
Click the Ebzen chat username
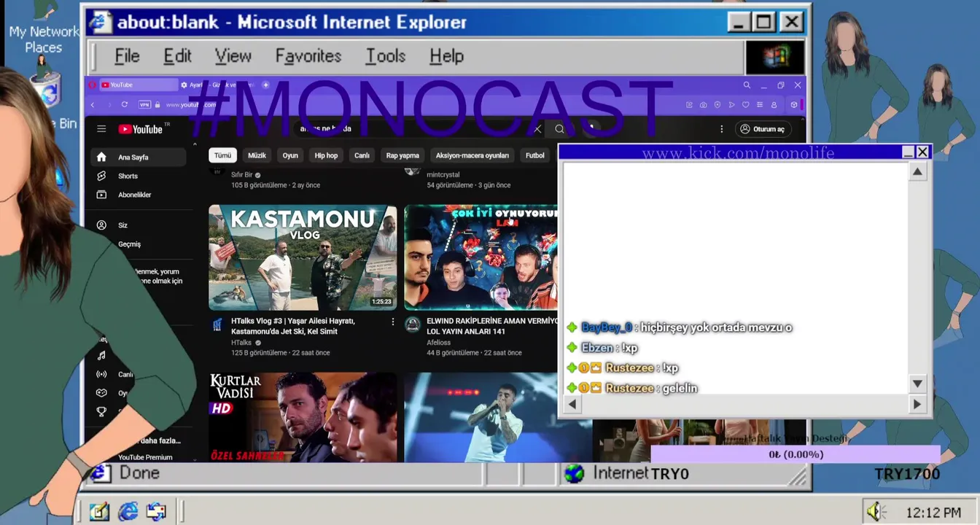click(597, 348)
